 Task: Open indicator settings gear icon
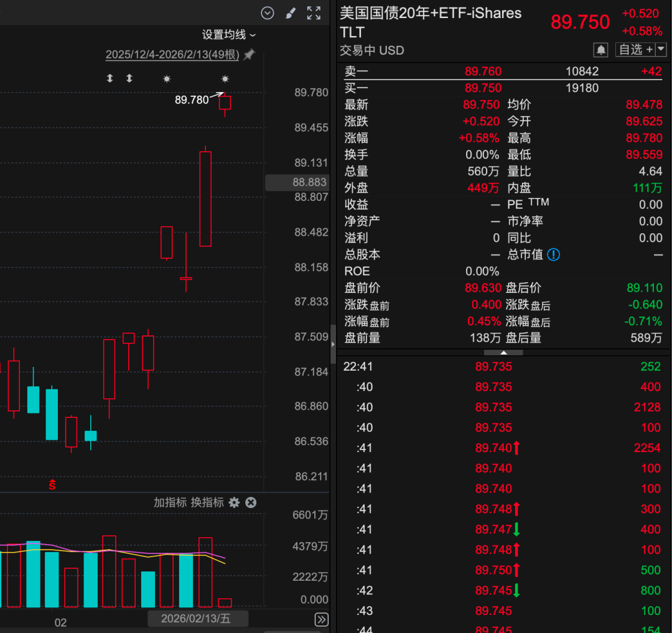(x=234, y=502)
